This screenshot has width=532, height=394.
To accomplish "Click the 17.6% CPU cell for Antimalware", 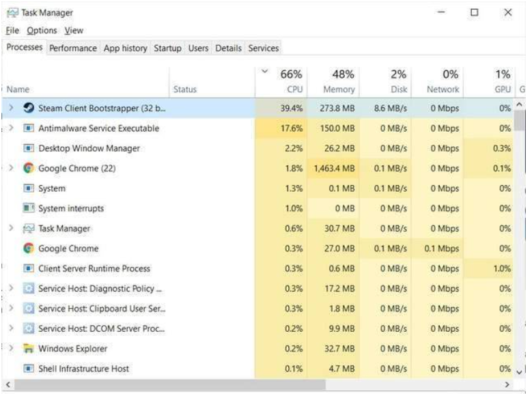I will (x=281, y=128).
